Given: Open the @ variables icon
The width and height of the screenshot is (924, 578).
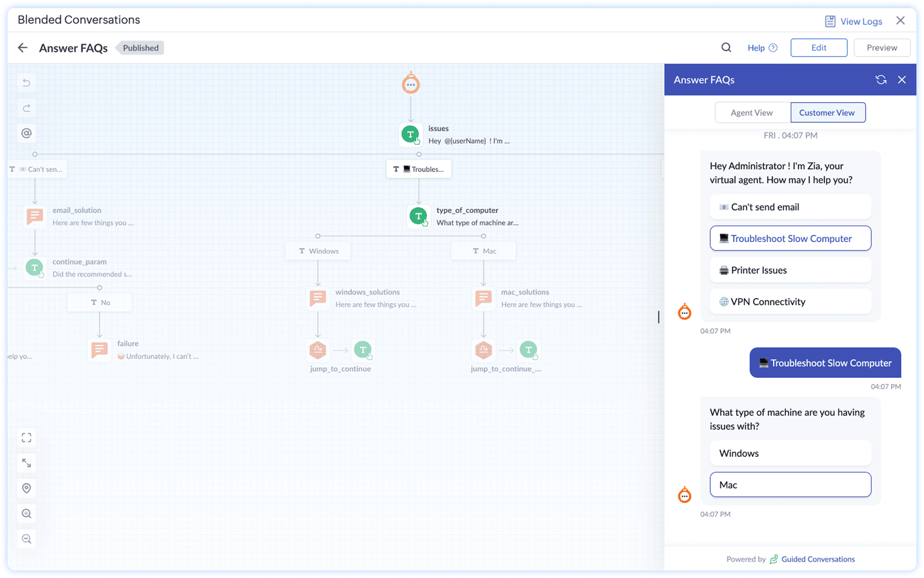Looking at the screenshot, I should click(x=27, y=133).
